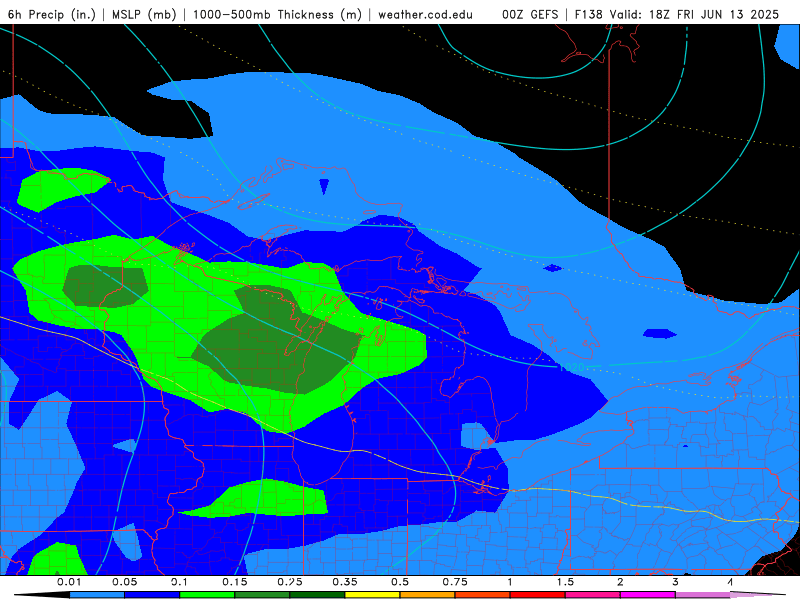The width and height of the screenshot is (800, 600).
Task: Click the 0.75 legend value label
Action: pyautogui.click(x=455, y=582)
